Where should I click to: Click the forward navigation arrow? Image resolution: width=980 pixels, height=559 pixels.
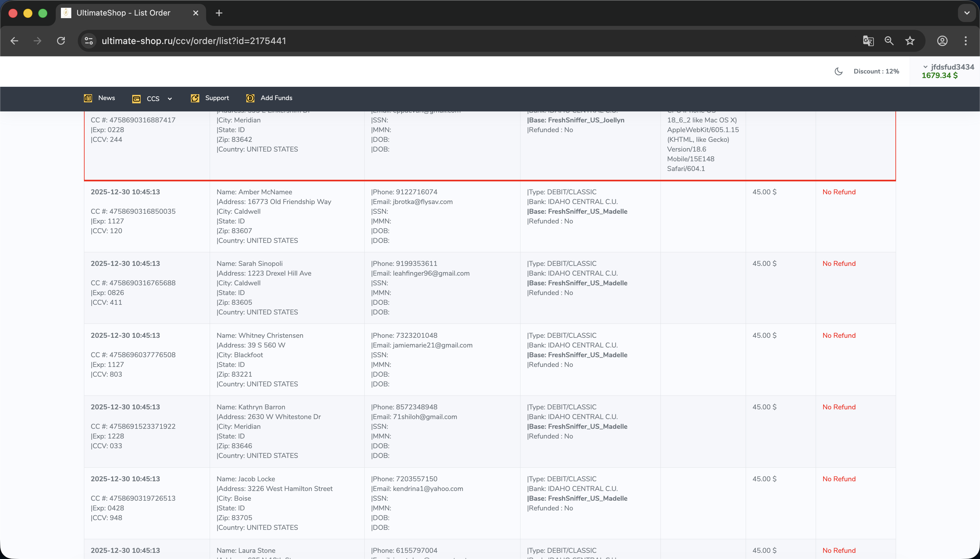(37, 41)
